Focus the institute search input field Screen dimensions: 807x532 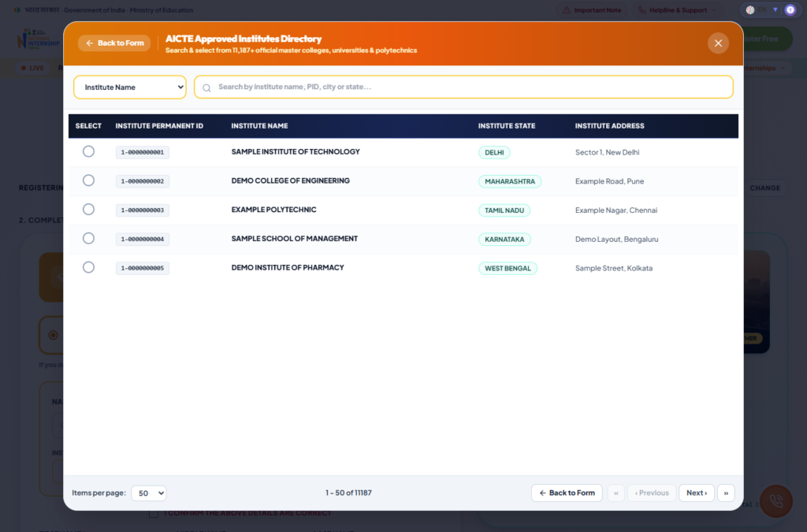463,87
